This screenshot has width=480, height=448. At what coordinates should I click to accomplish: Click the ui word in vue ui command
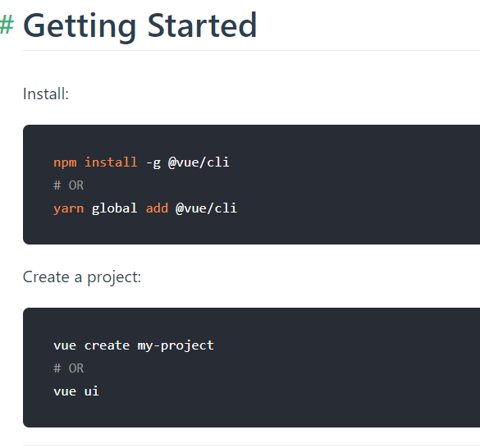pos(92,391)
